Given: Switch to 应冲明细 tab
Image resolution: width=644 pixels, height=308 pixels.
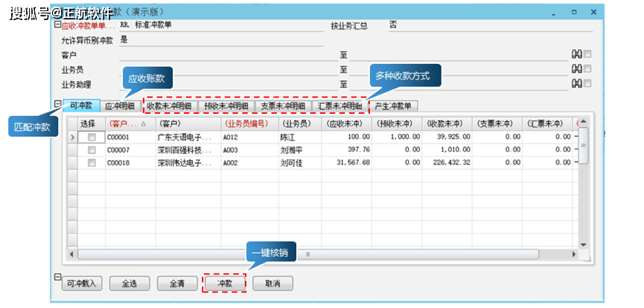Looking at the screenshot, I should coord(120,106).
